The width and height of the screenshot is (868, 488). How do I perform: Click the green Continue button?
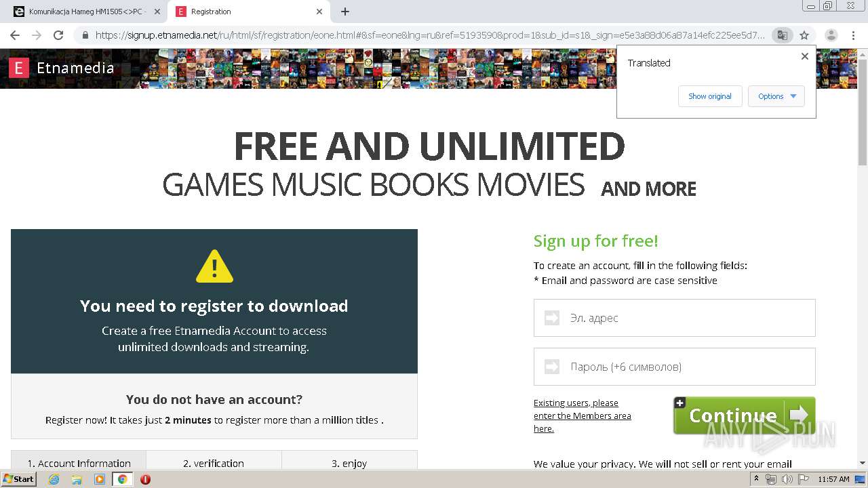744,415
